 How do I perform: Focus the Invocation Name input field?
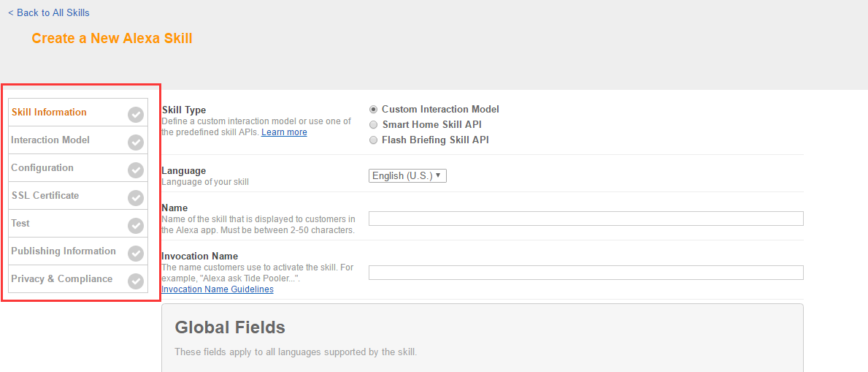585,273
